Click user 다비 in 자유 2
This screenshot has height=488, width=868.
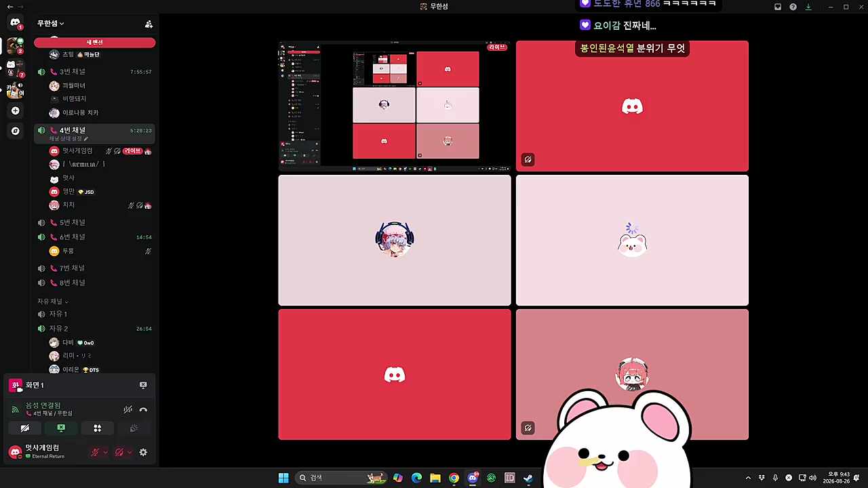pyautogui.click(x=101, y=343)
